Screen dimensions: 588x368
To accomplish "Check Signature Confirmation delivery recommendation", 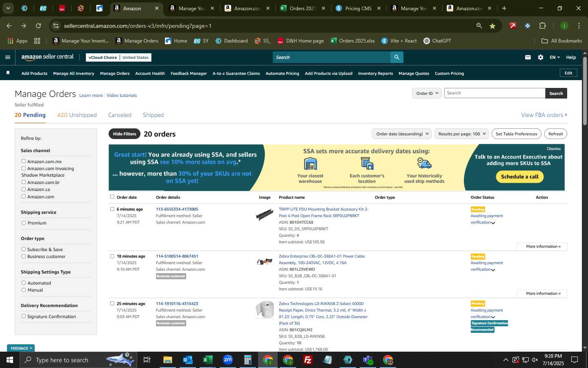I will pos(24,316).
